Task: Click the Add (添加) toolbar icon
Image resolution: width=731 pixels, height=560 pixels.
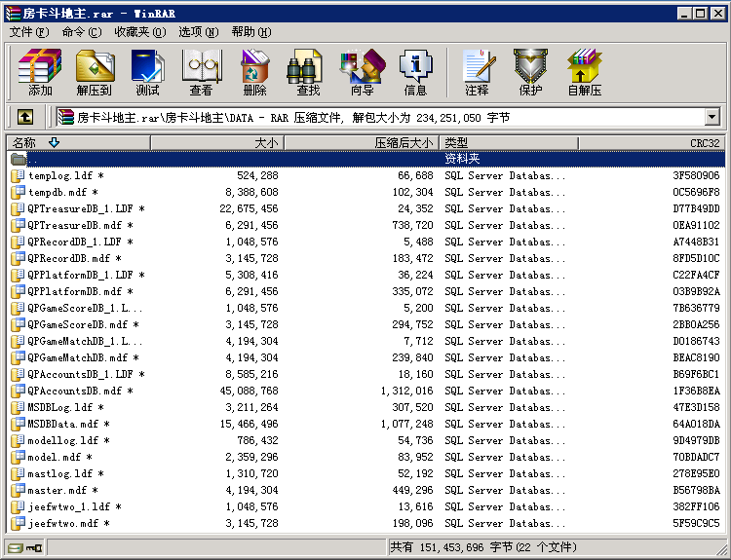Action: click(x=40, y=72)
